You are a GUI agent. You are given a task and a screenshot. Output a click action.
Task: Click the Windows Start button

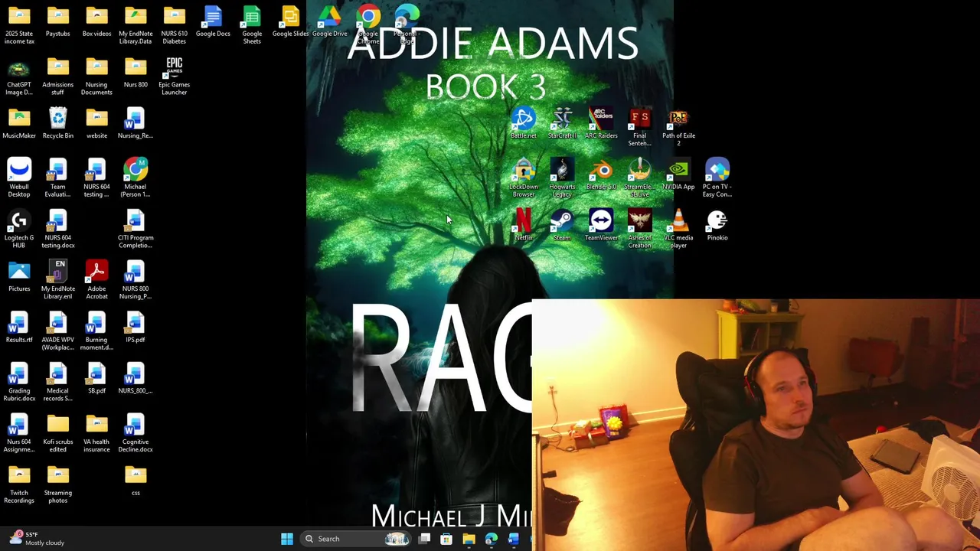(287, 539)
